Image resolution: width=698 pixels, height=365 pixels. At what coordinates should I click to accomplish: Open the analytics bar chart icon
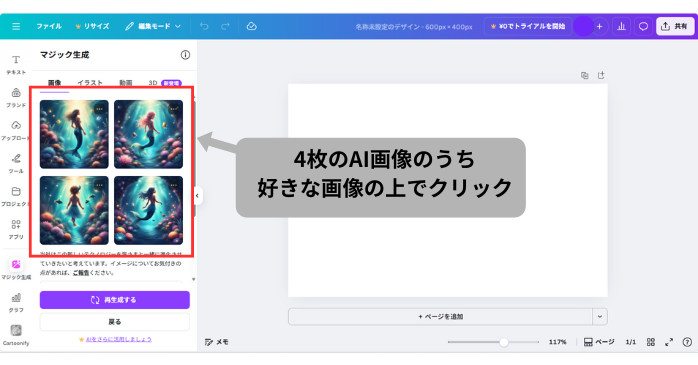(621, 26)
